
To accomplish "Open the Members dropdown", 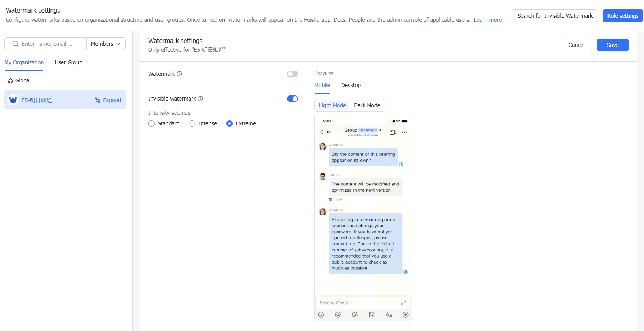I will coord(106,44).
